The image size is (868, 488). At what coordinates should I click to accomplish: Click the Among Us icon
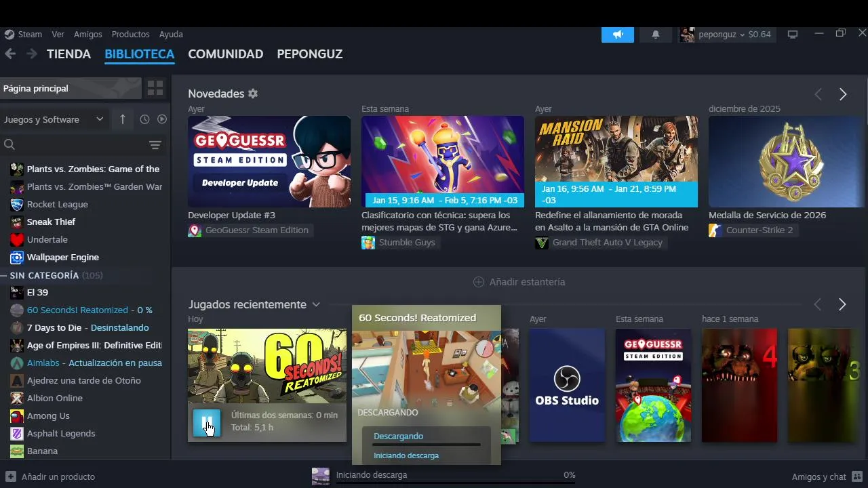[17, 415]
